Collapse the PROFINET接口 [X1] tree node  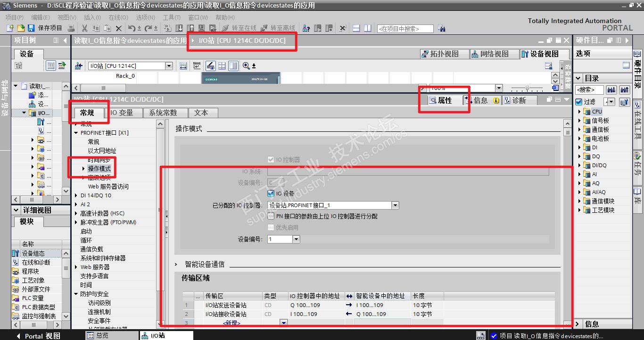[x=76, y=133]
